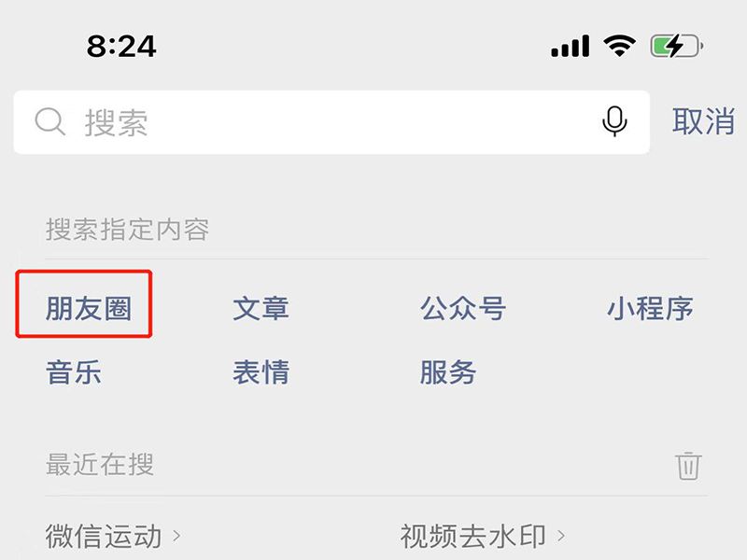Tap the cellular signal bars icon
Viewport: 747px width, 560px height.
click(x=570, y=46)
